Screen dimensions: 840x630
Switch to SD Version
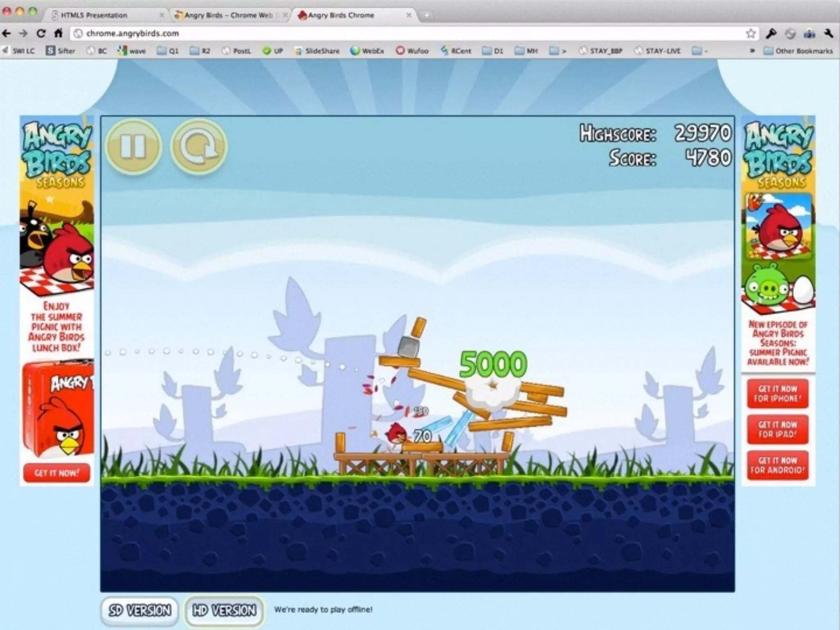140,610
